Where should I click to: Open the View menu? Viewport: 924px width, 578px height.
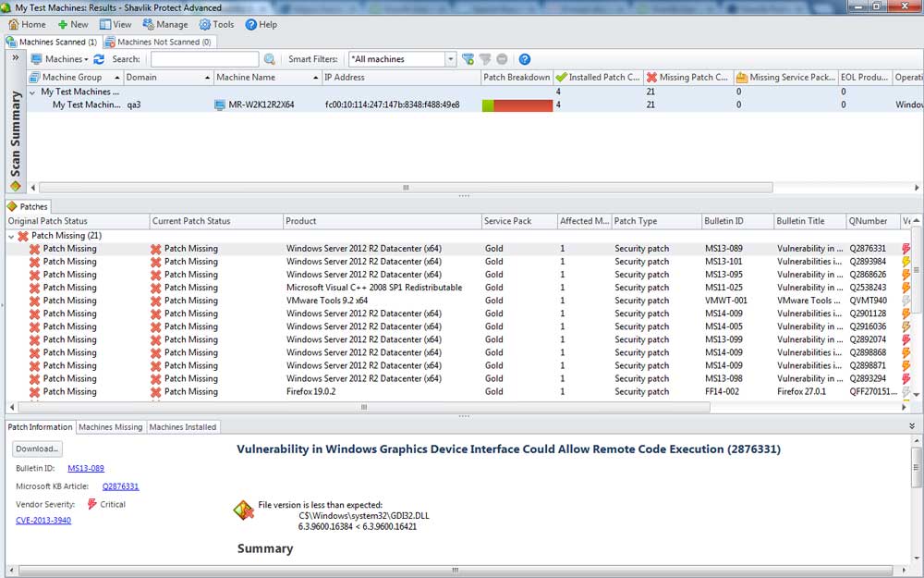click(x=115, y=24)
